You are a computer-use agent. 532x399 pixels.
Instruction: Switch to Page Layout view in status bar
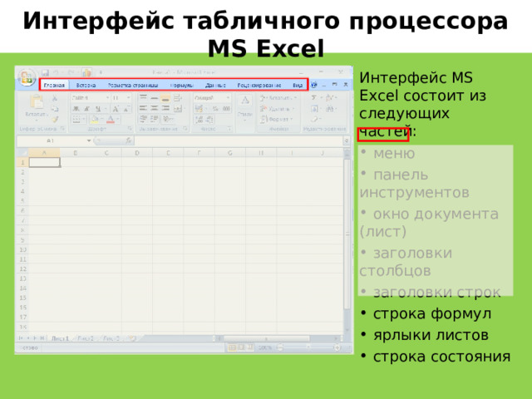pos(241,347)
